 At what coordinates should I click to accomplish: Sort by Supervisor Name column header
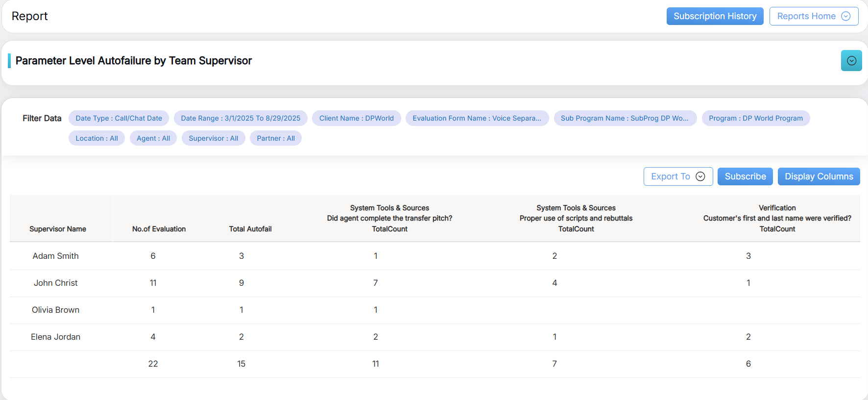tap(58, 229)
